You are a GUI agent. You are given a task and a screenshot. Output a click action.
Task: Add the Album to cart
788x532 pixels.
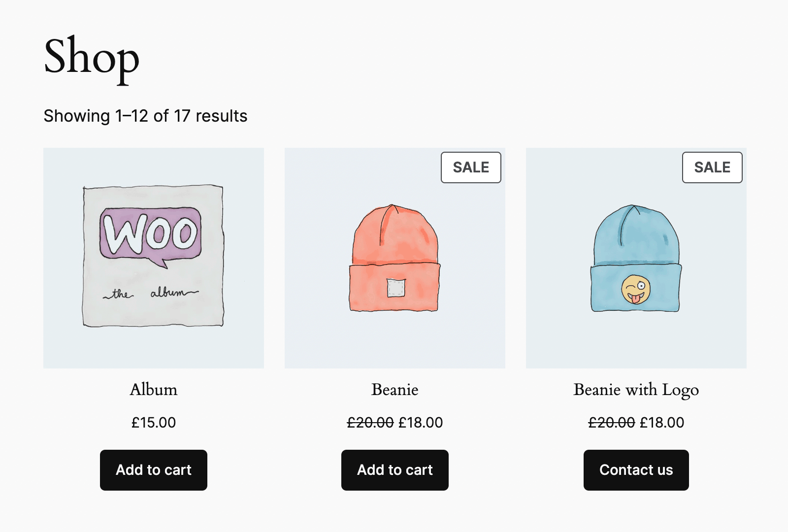153,470
